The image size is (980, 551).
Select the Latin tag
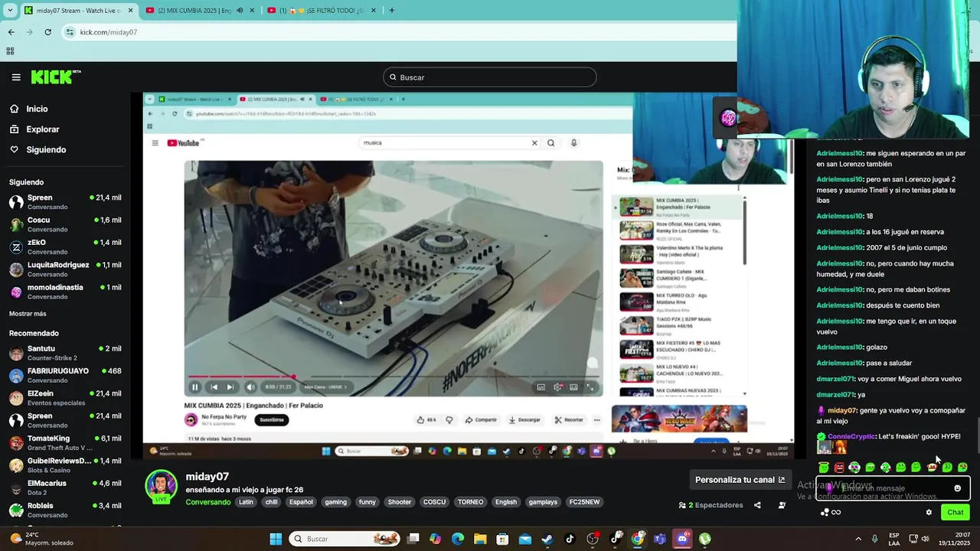click(246, 502)
